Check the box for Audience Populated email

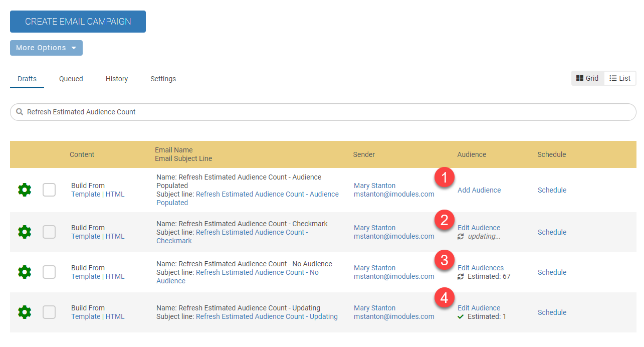tap(49, 190)
